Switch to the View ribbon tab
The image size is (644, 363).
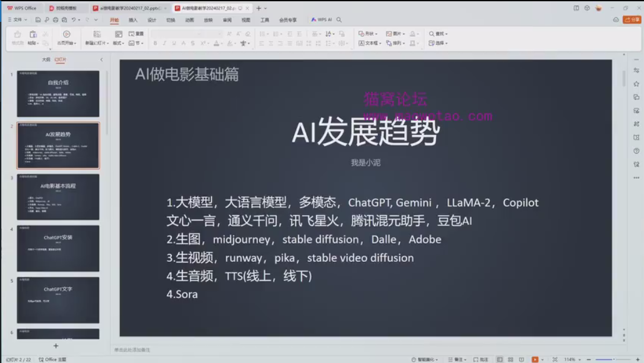[245, 20]
